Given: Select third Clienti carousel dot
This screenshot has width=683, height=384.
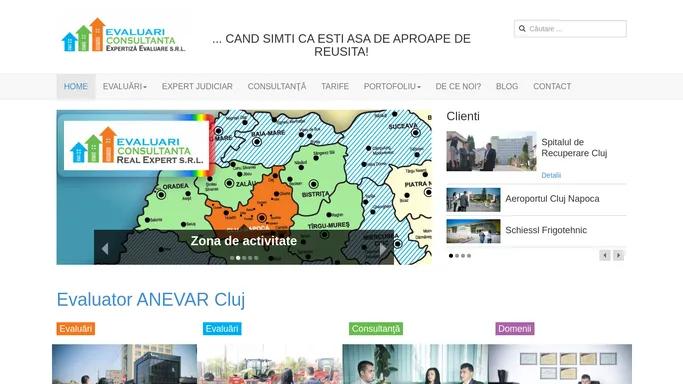Looking at the screenshot, I should [x=463, y=256].
